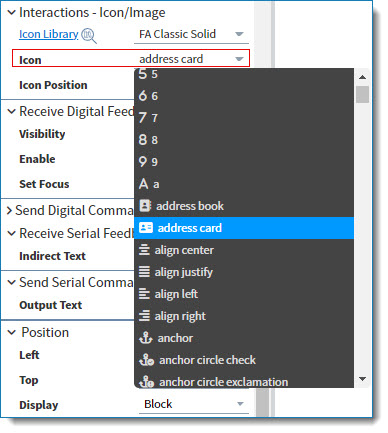Click the Display property label
The image size is (388, 433).
tap(39, 405)
